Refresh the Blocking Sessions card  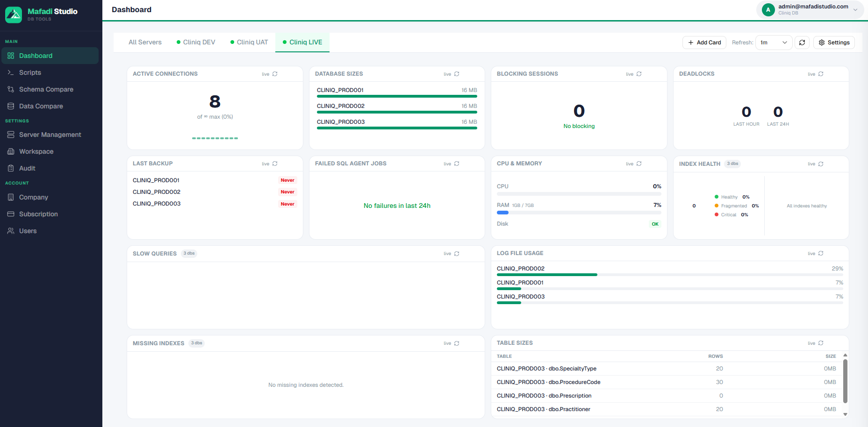[639, 74]
